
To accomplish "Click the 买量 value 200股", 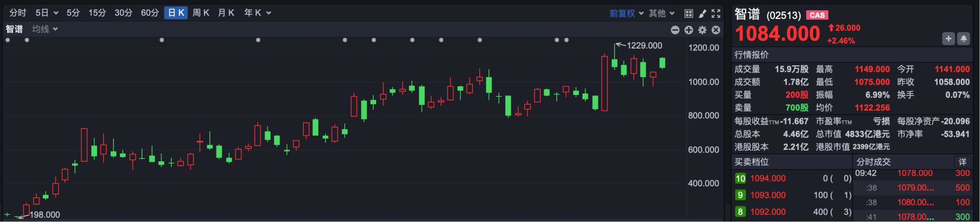I will click(797, 95).
